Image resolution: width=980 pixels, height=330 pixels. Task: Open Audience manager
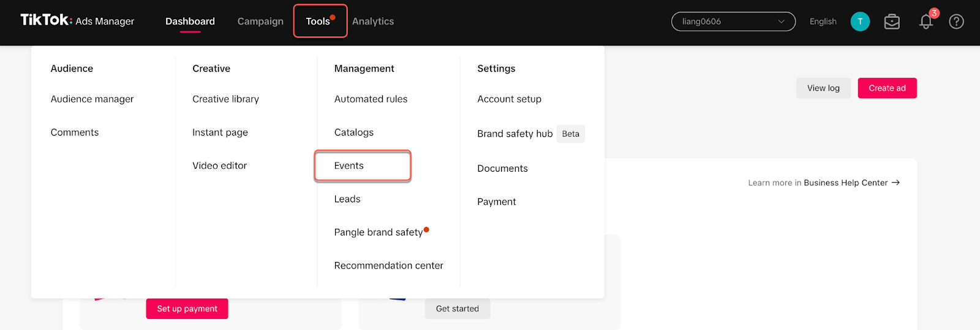click(x=92, y=99)
